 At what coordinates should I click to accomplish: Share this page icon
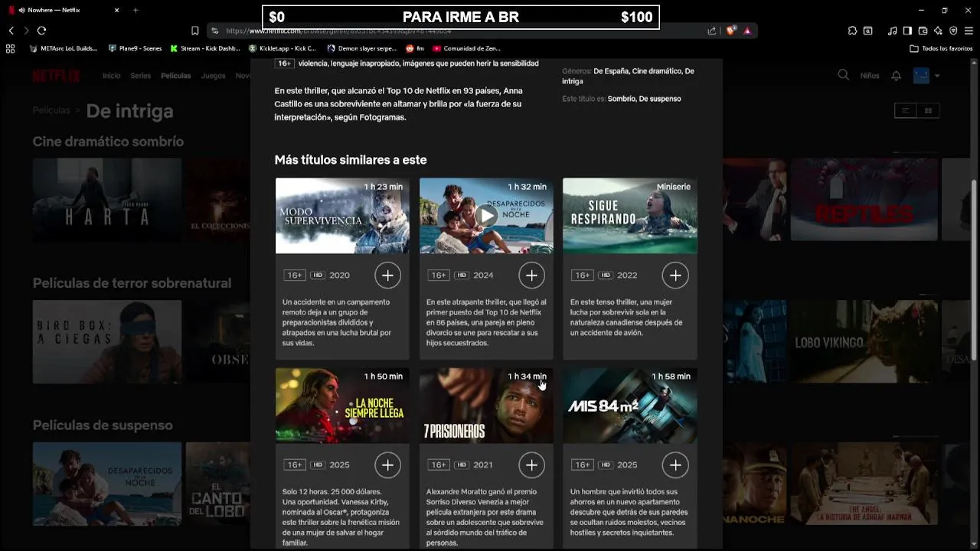tap(712, 31)
